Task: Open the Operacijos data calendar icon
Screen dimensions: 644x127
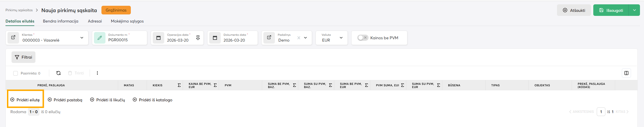Action: click(158, 38)
